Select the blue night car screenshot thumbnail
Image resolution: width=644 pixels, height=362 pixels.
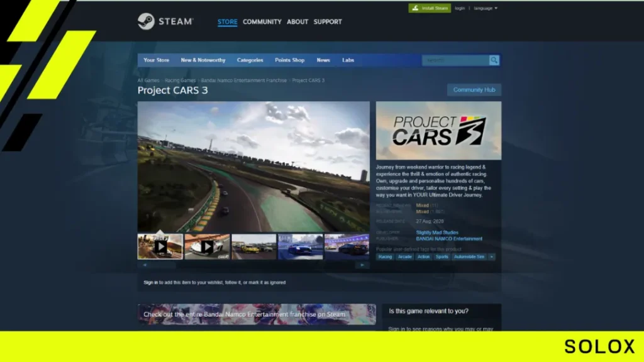pyautogui.click(x=301, y=246)
